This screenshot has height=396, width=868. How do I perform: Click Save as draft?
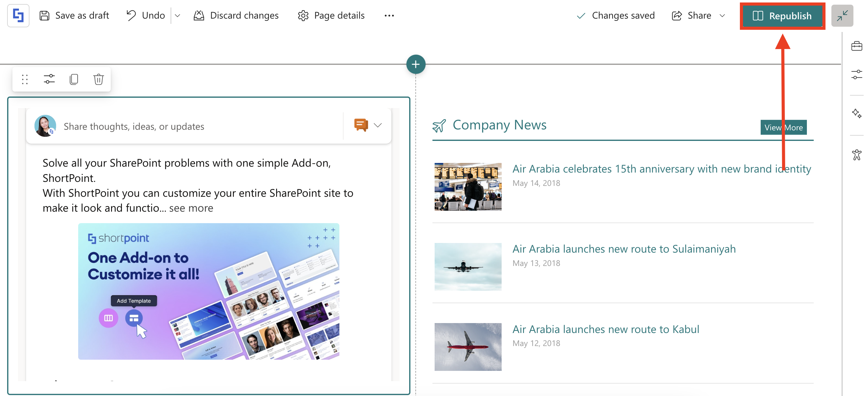point(74,16)
